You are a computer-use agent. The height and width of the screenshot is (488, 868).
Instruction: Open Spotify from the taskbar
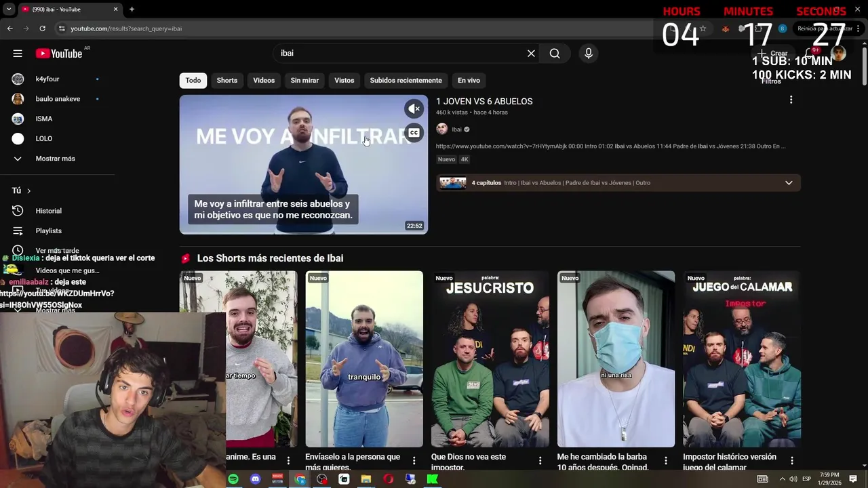tap(233, 479)
